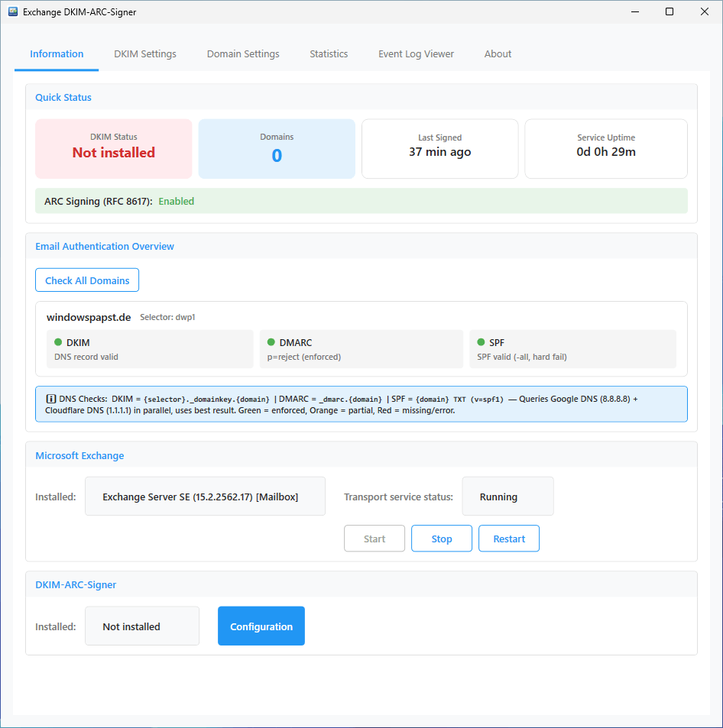
Task: Click the Transport service status 'Running' field
Action: [507, 496]
